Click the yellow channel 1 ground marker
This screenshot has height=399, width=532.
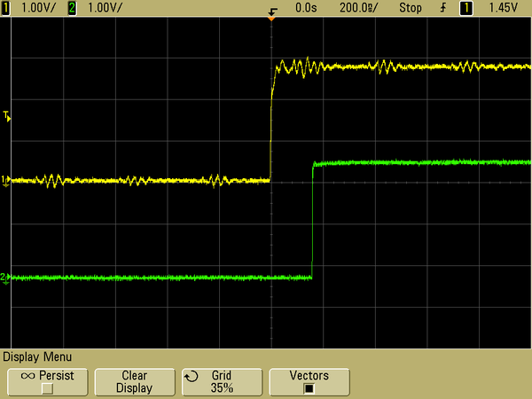click(6, 181)
